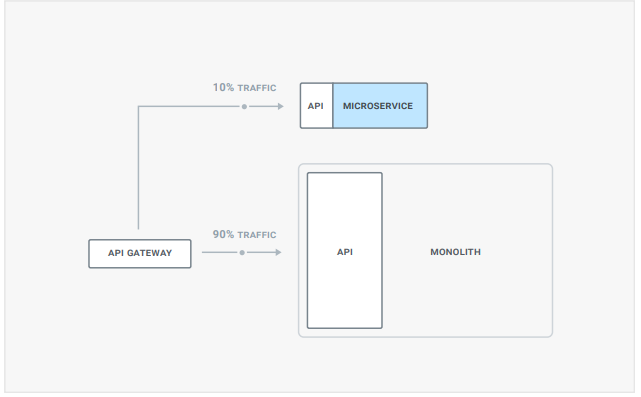Select the tall API box inside the monolith
641x397 pixels.
(345, 250)
